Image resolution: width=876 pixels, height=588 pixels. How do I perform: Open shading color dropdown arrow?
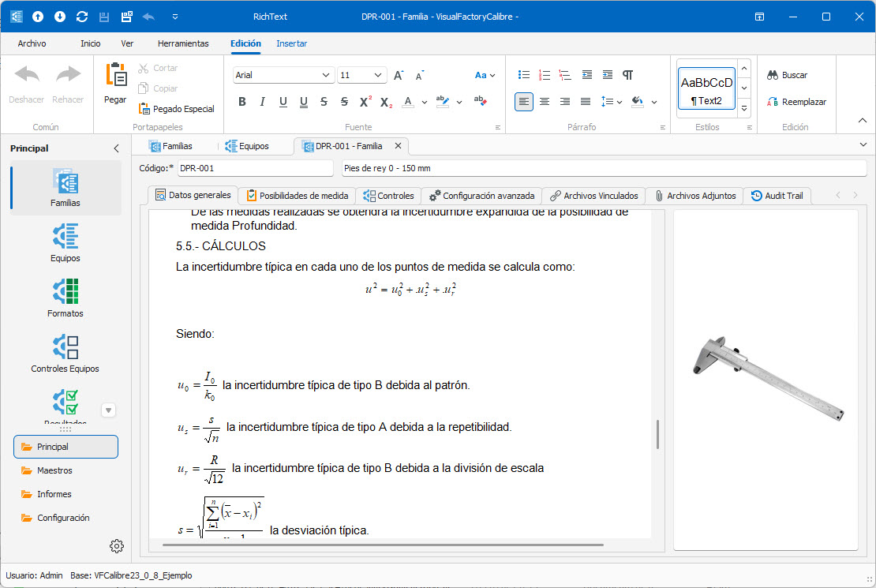[654, 103]
